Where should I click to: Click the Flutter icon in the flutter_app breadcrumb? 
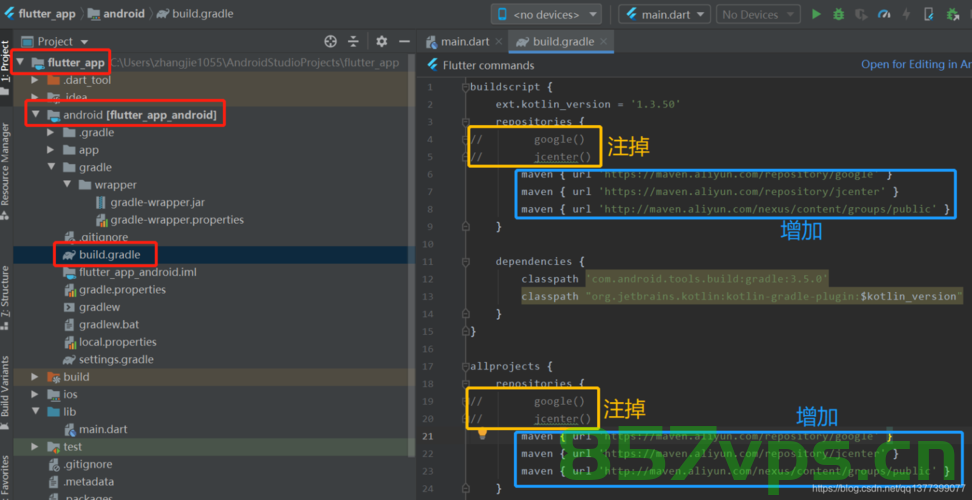click(x=9, y=14)
